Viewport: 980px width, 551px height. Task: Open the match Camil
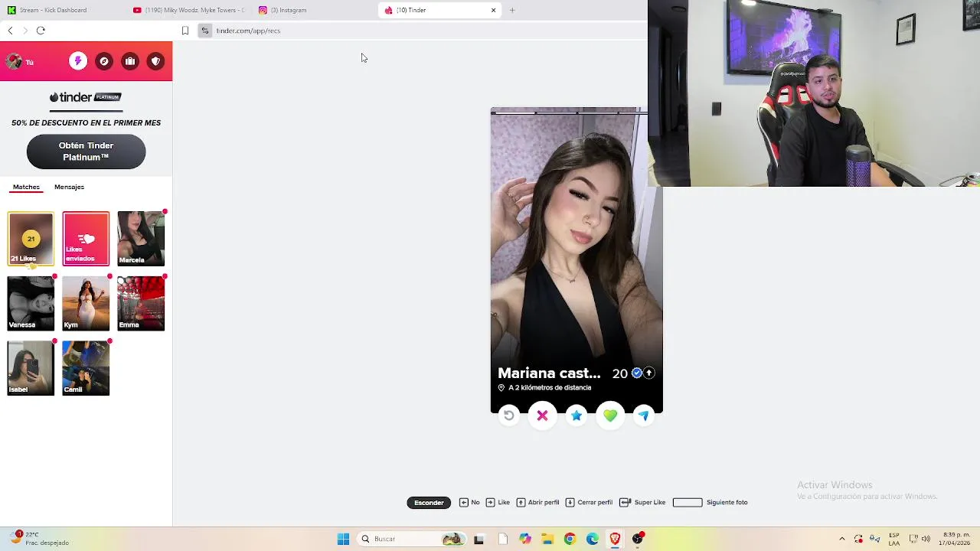[x=86, y=368]
